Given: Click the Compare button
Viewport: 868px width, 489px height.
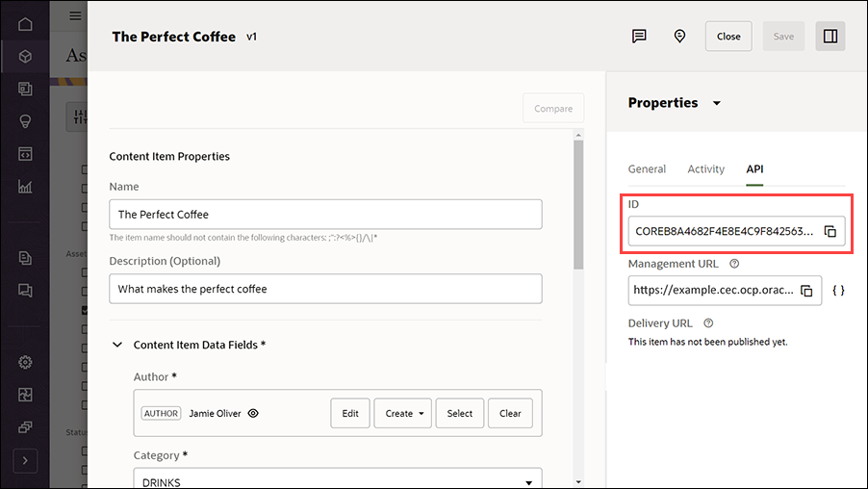Looking at the screenshot, I should pos(553,109).
